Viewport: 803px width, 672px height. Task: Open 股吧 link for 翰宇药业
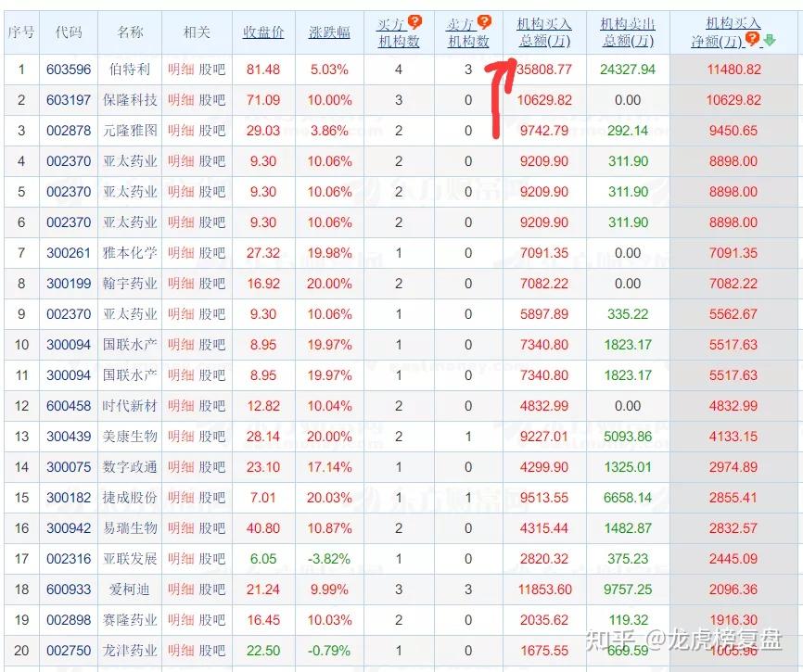212,284
